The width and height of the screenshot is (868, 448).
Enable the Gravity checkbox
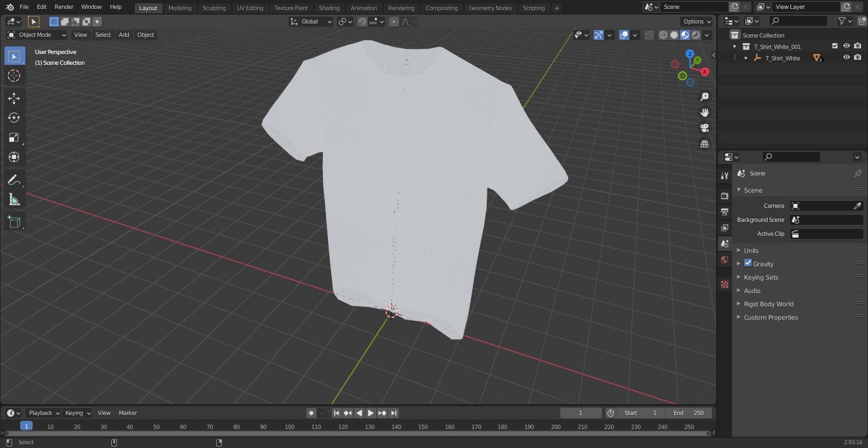click(x=748, y=263)
